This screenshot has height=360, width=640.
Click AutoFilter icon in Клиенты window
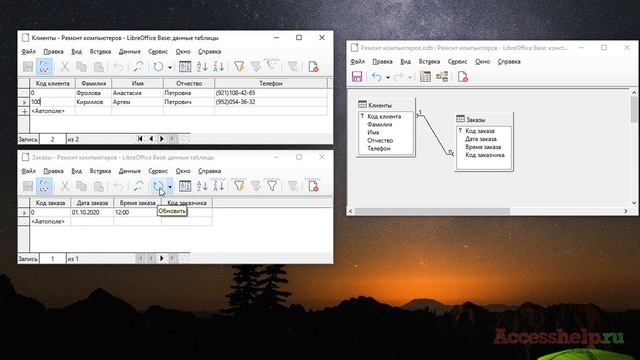click(x=239, y=67)
